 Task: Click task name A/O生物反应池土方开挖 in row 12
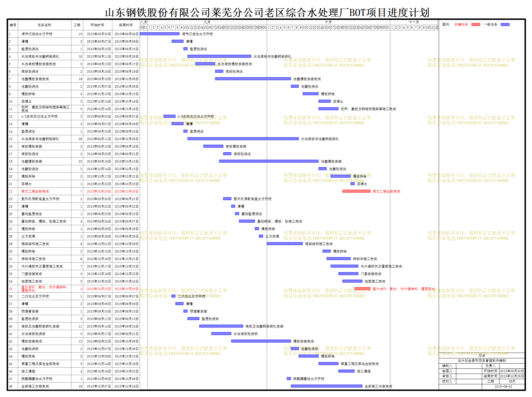(39, 116)
